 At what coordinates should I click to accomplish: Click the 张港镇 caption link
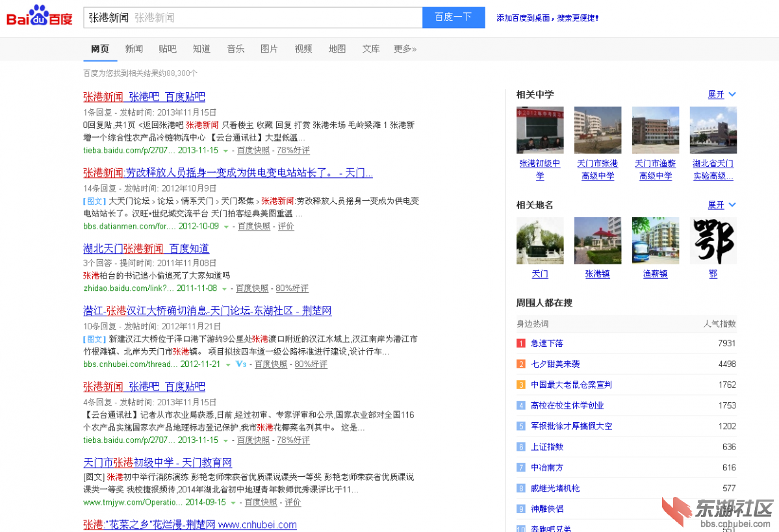[x=598, y=273]
